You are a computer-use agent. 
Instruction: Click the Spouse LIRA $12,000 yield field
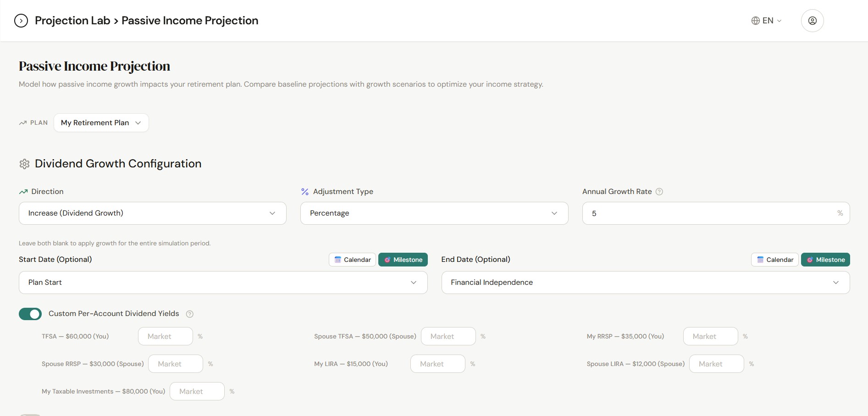[x=717, y=364]
